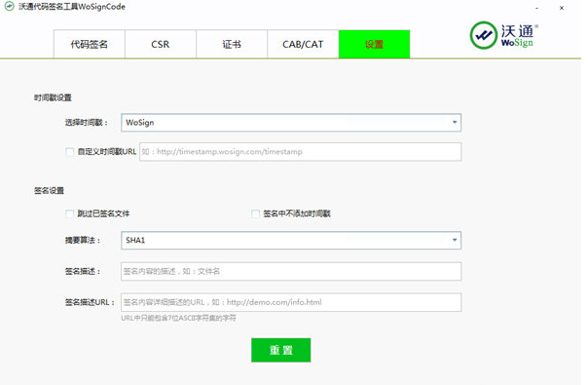Check the 跳过已签名文件 option
The image size is (588, 385).
pyautogui.click(x=70, y=213)
